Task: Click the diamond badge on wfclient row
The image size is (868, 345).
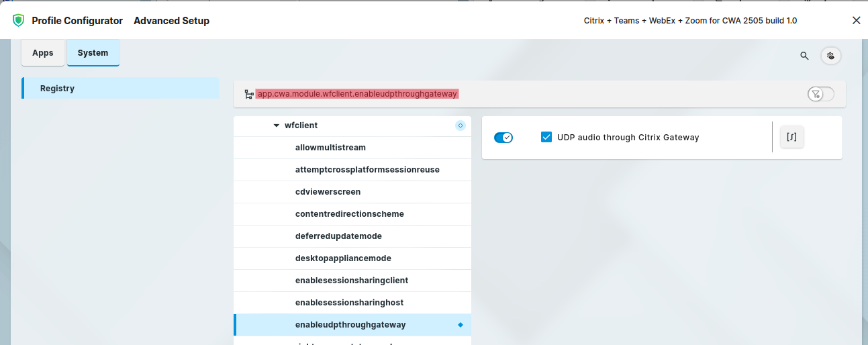Action: (460, 126)
